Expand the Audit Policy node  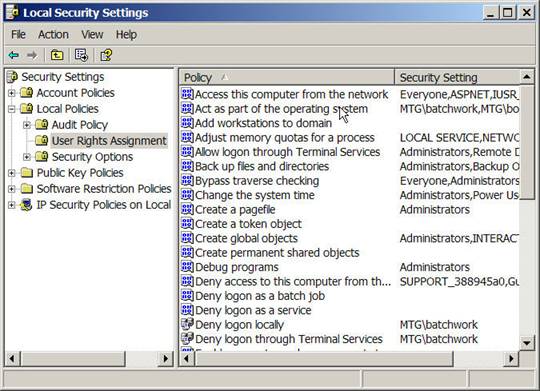(x=27, y=125)
